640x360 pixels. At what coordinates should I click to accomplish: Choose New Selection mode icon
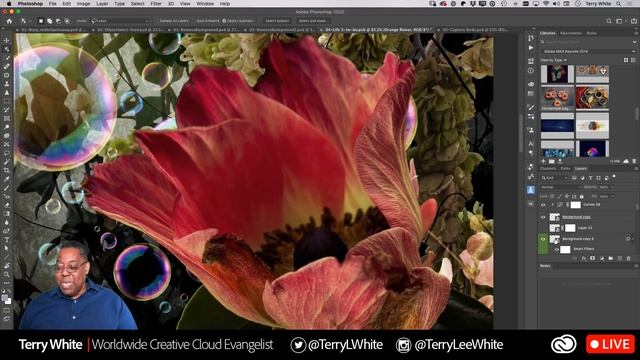[x=41, y=21]
